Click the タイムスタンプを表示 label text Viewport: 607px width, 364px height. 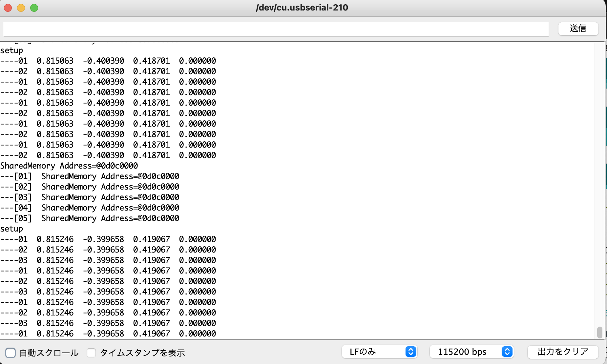tap(142, 353)
